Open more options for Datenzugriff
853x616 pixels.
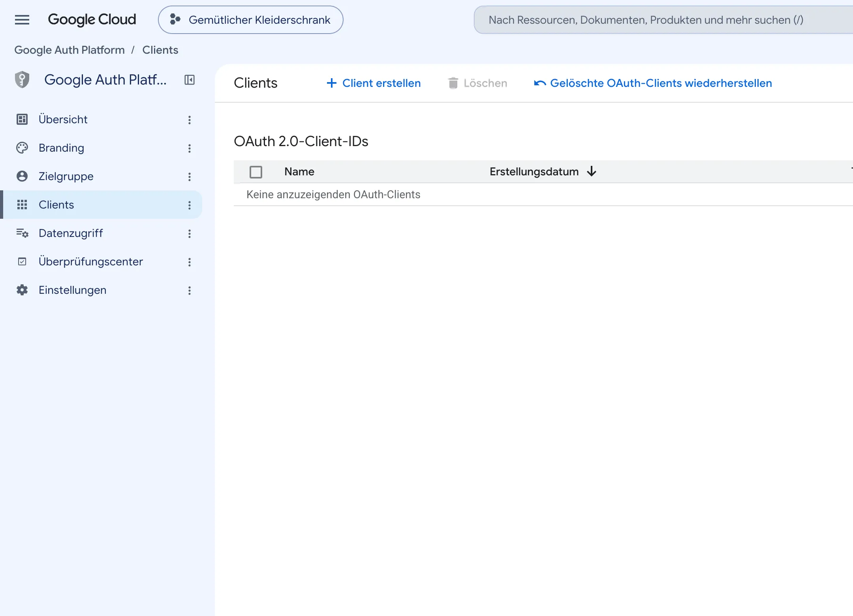[190, 233]
